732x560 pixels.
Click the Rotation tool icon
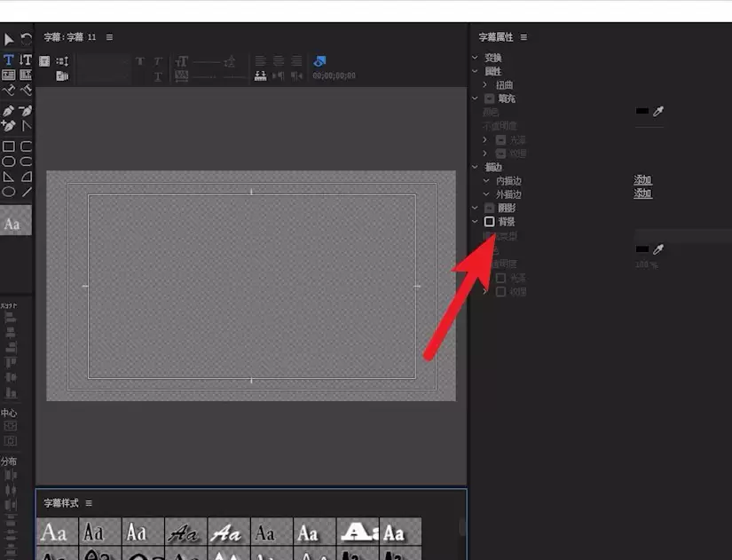point(26,40)
